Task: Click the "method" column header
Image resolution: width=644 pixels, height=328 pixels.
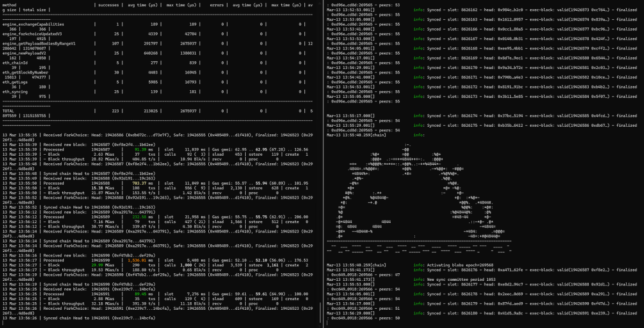Action: (x=9, y=5)
